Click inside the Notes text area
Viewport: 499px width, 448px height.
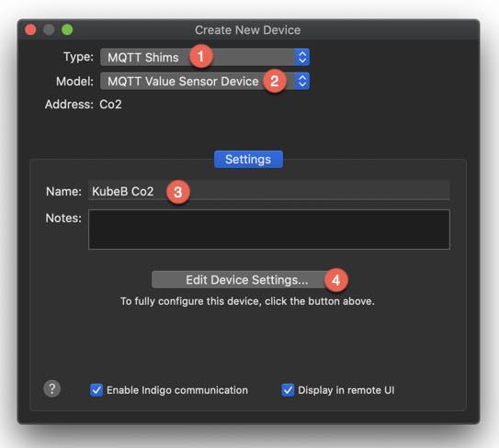[x=269, y=230]
